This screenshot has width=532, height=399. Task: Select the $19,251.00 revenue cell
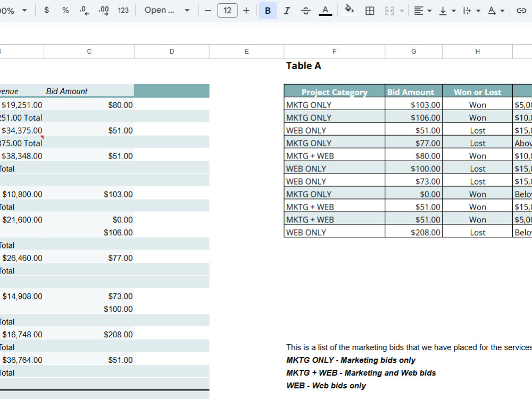coord(22,105)
